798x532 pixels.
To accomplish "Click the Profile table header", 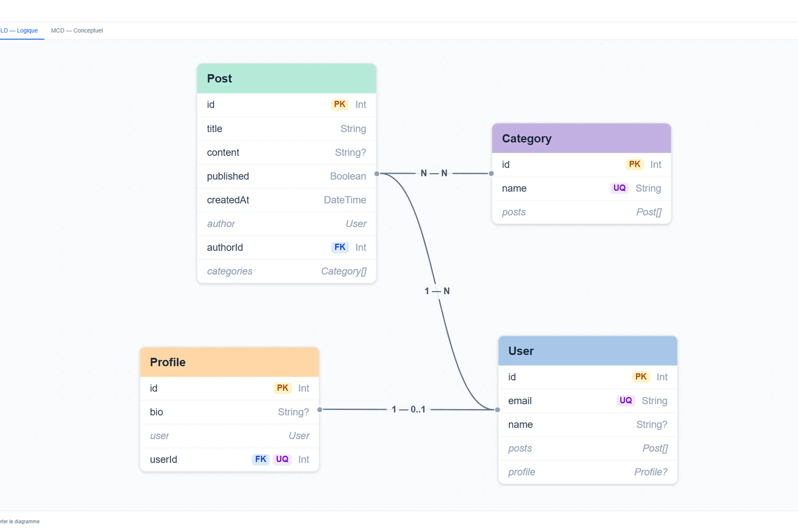I will tap(229, 362).
